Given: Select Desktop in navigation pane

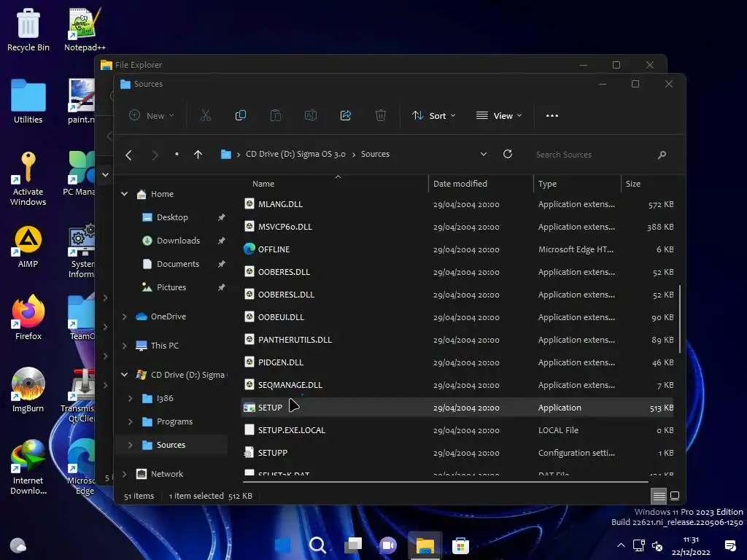Looking at the screenshot, I should pyautogui.click(x=172, y=217).
